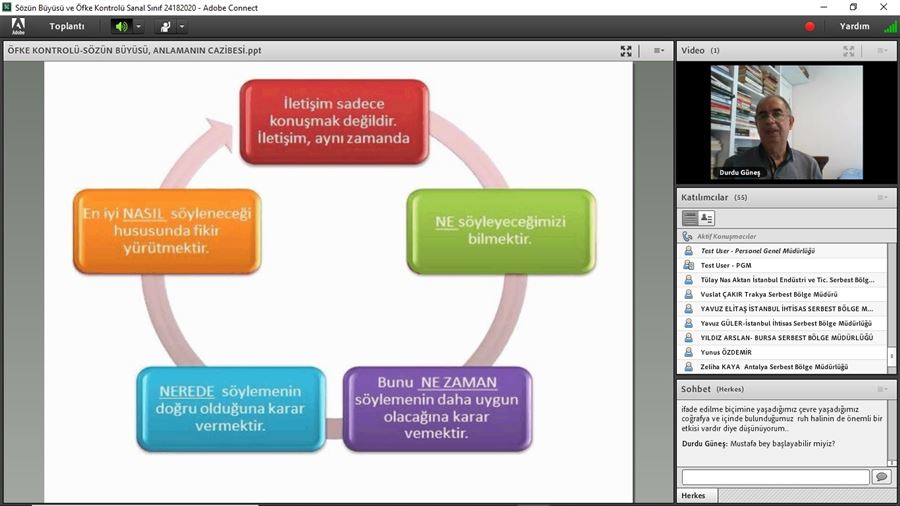Maximize the presentation share pod
Image resolution: width=900 pixels, height=506 pixels.
(x=626, y=50)
